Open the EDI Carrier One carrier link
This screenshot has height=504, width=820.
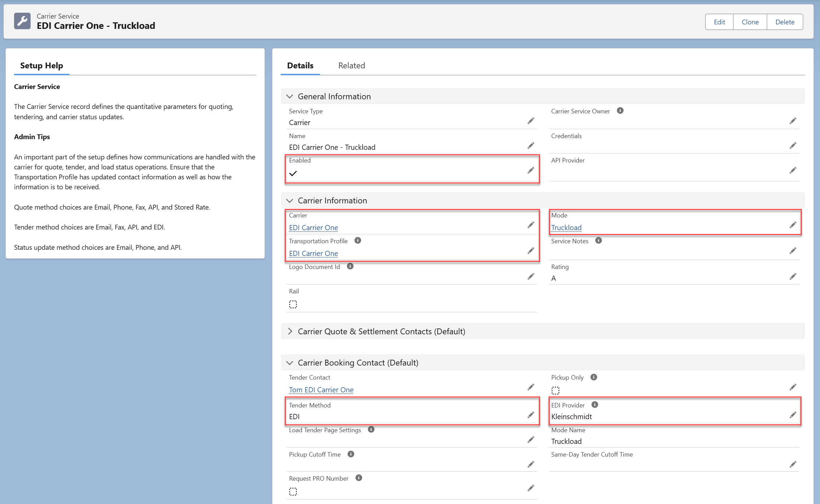313,228
